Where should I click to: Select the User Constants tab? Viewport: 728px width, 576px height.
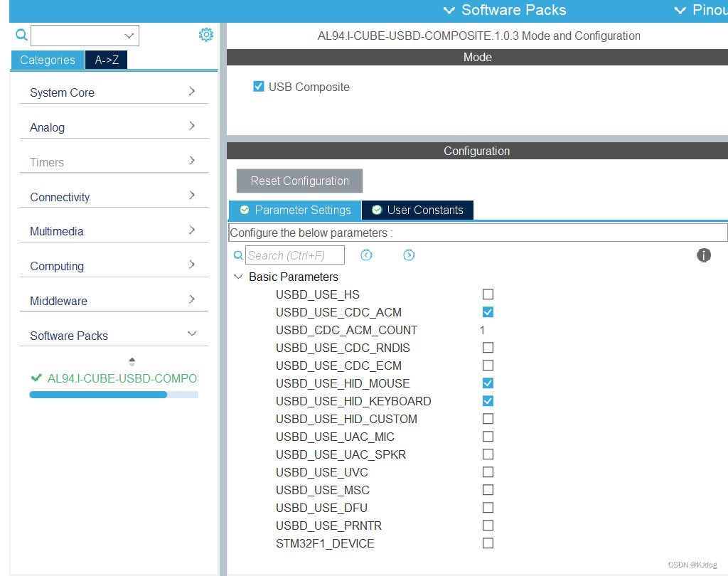pos(418,210)
